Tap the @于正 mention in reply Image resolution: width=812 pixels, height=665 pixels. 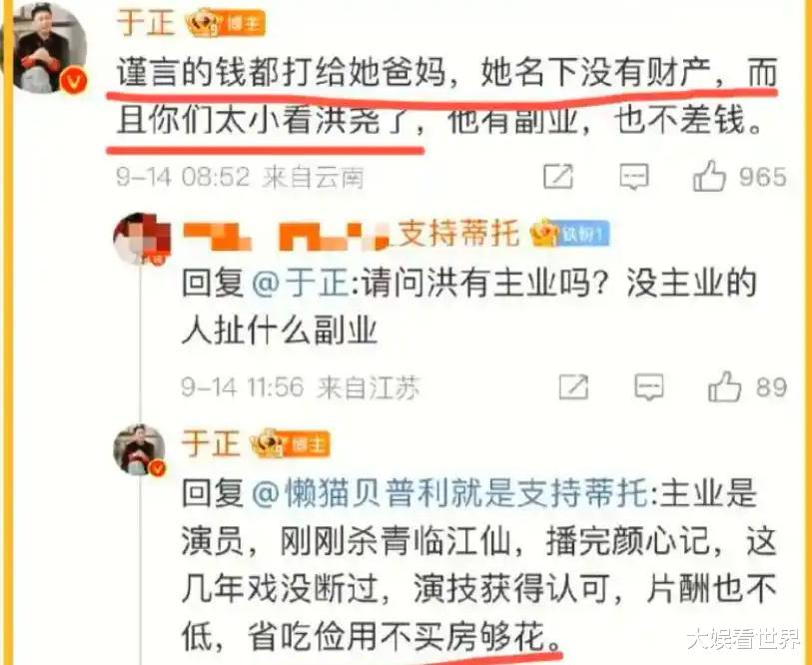[x=301, y=284]
